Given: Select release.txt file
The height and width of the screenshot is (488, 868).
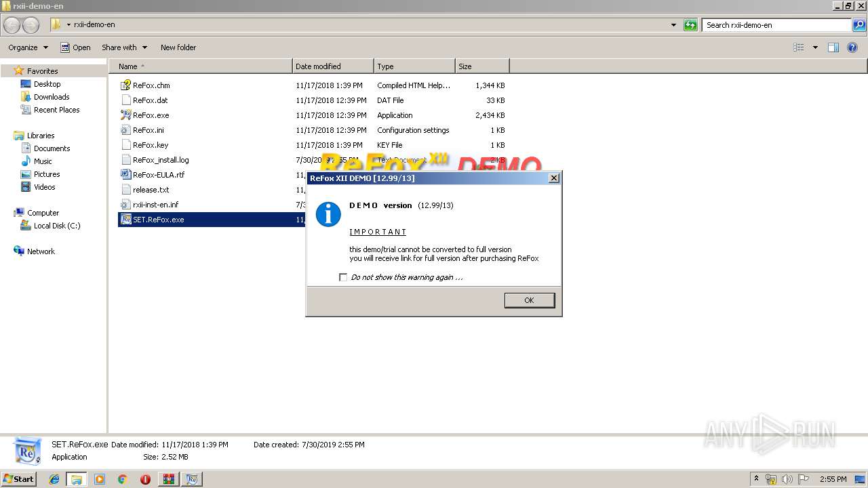Looking at the screenshot, I should pos(151,190).
